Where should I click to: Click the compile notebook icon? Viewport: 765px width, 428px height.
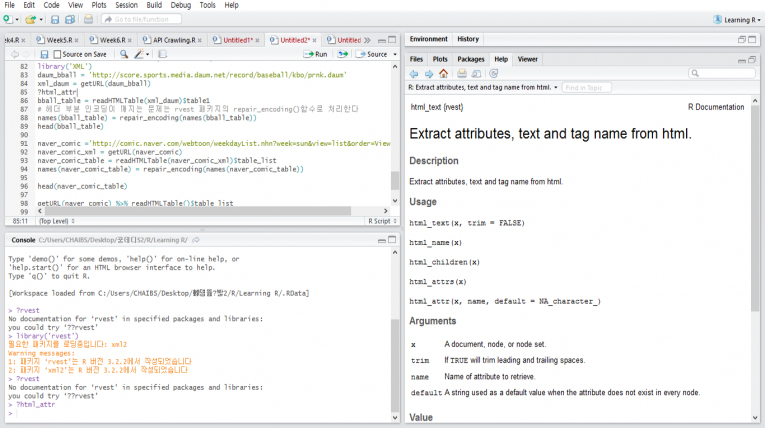click(164, 54)
